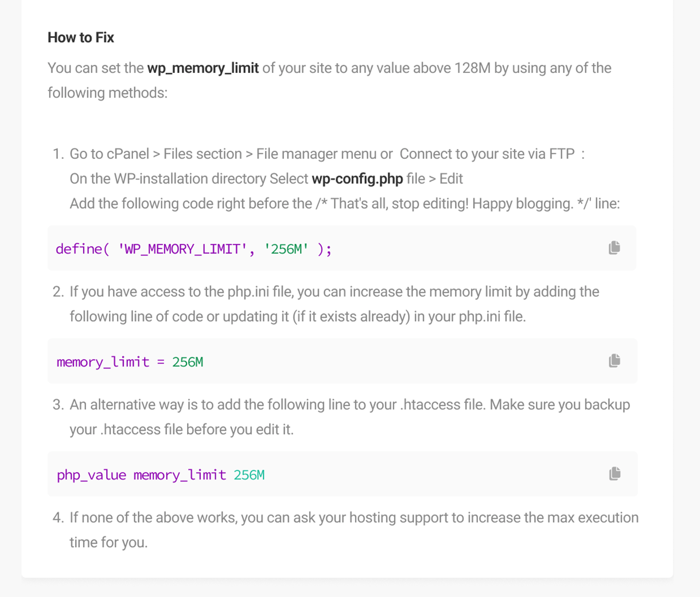
Task: Click the 256M value in the php_value line
Action: [249, 475]
